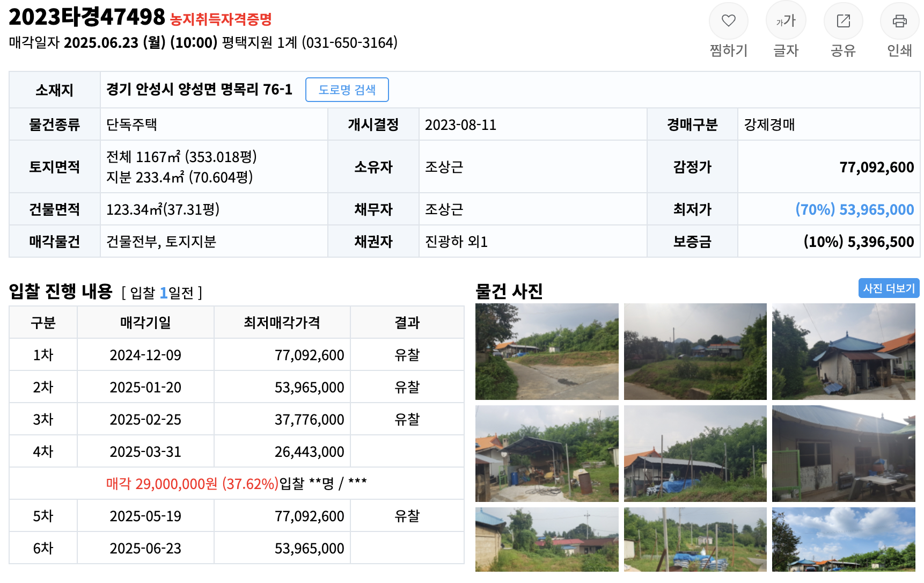Image resolution: width=924 pixels, height=583 pixels.
Task: Click the owner name 조상근 in 소유자 row
Action: (444, 167)
